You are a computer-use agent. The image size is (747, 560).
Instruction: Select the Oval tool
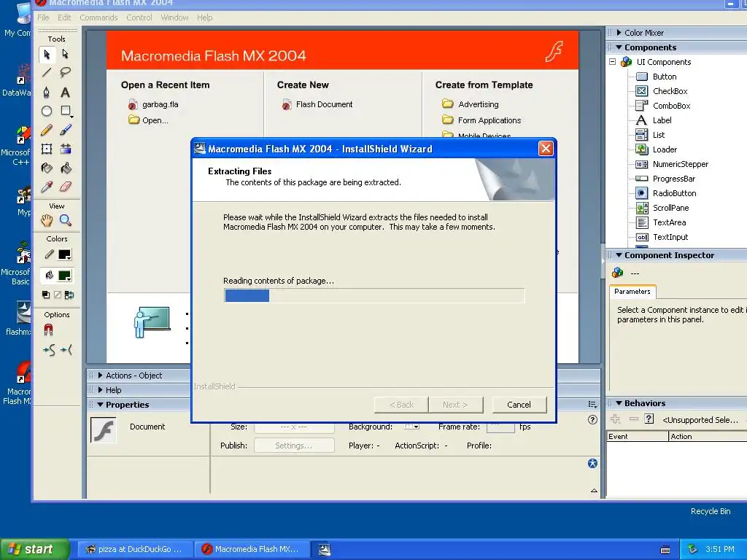[x=47, y=111]
